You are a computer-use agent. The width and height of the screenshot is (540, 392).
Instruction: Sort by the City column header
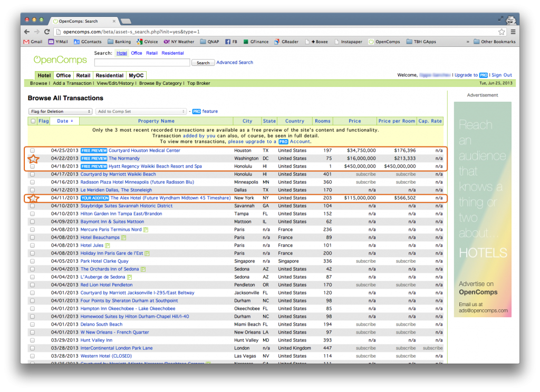click(247, 121)
